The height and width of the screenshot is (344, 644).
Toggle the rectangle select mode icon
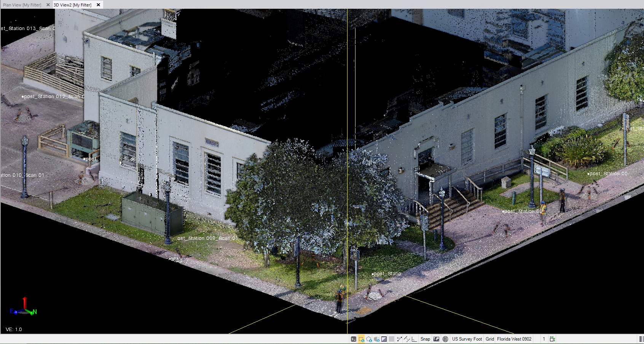pos(361,339)
